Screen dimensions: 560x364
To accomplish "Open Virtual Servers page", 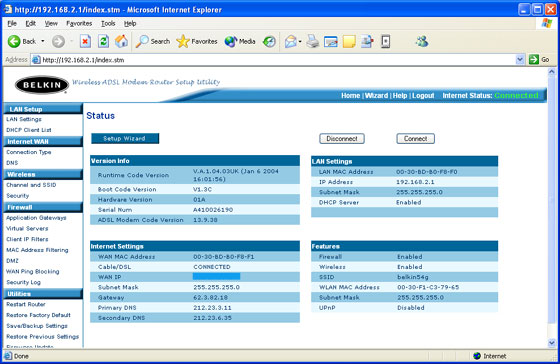I will pyautogui.click(x=27, y=229).
